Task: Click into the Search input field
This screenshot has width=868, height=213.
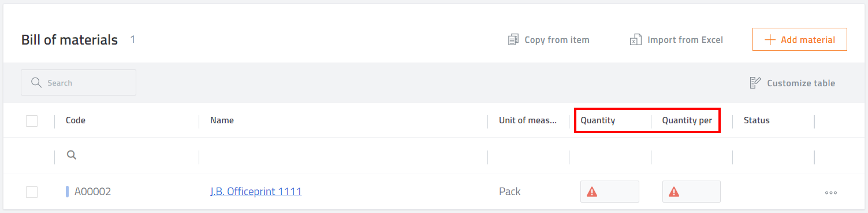Action: click(x=79, y=83)
